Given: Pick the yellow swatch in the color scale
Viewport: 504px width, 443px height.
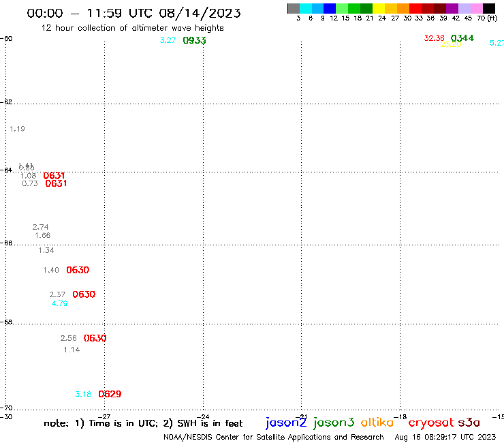Looking at the screenshot, I should pyautogui.click(x=379, y=8).
